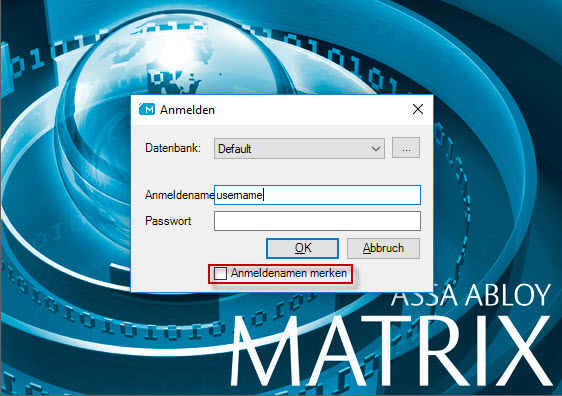The height and width of the screenshot is (396, 562).
Task: Click the MATRIX app icon in title bar
Action: pos(147,109)
